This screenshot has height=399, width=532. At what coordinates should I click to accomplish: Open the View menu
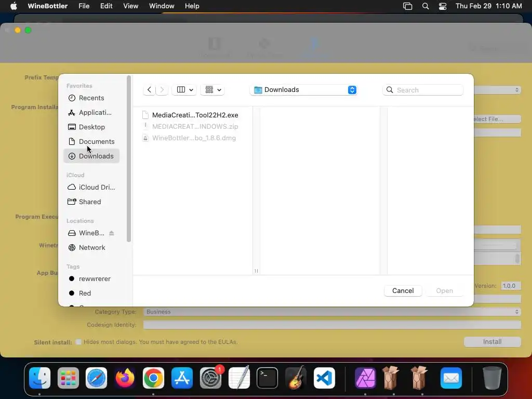[130, 6]
